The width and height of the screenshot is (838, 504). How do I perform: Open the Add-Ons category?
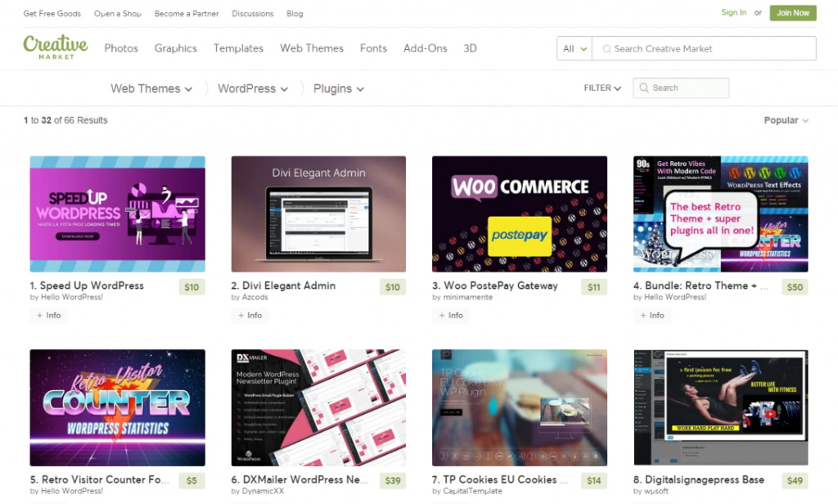click(426, 48)
